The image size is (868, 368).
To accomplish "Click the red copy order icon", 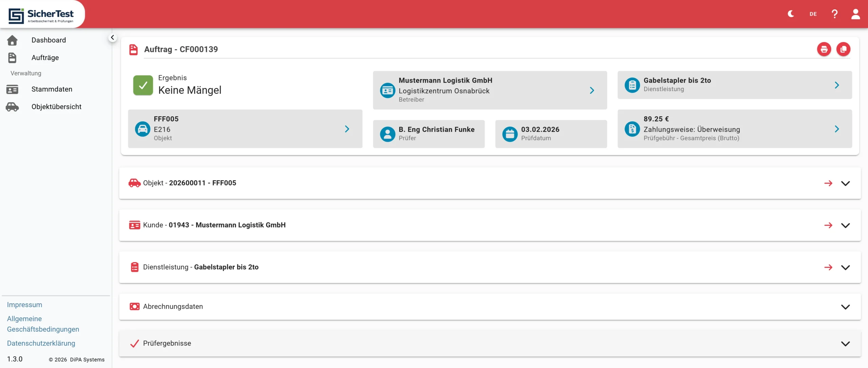I will coord(843,49).
